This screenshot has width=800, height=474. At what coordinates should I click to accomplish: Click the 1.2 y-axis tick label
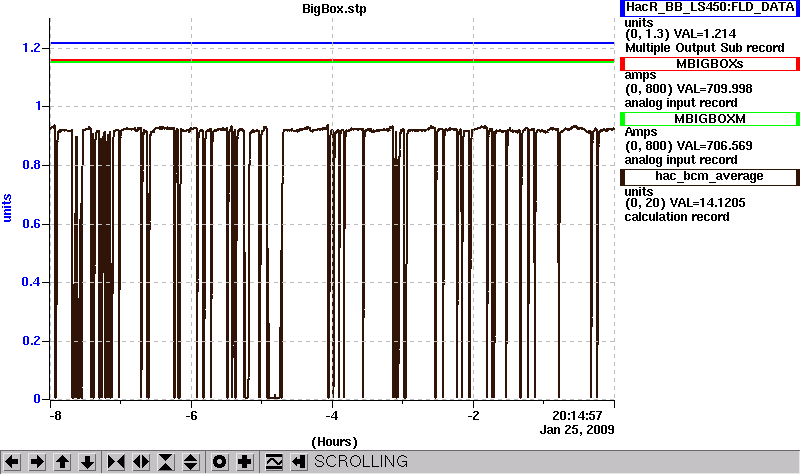31,48
